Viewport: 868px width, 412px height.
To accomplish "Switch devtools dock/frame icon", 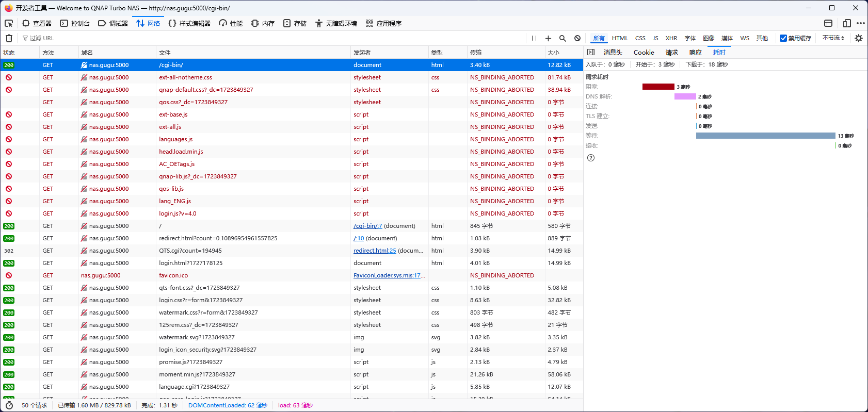I will click(828, 23).
